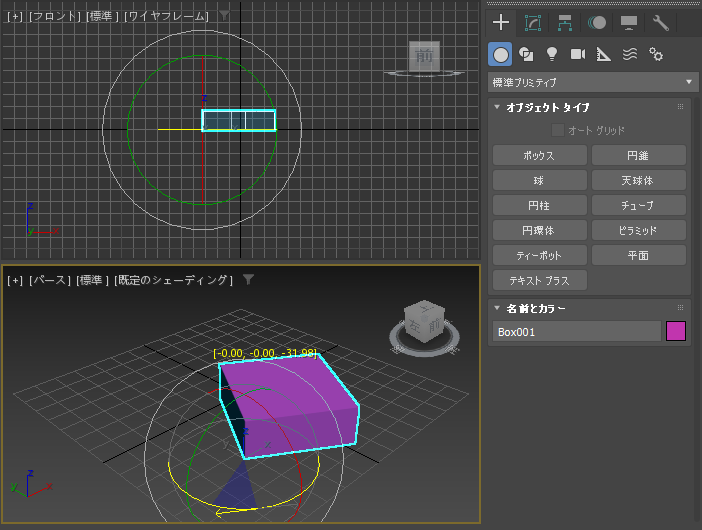Click the front viewport filter icon
This screenshot has height=530, width=702.
tap(224, 16)
